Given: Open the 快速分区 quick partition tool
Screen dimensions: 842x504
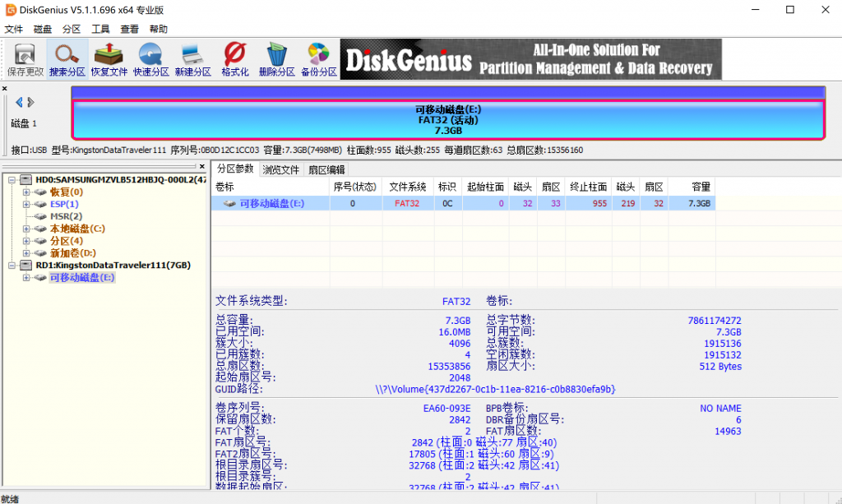Looking at the screenshot, I should click(151, 59).
